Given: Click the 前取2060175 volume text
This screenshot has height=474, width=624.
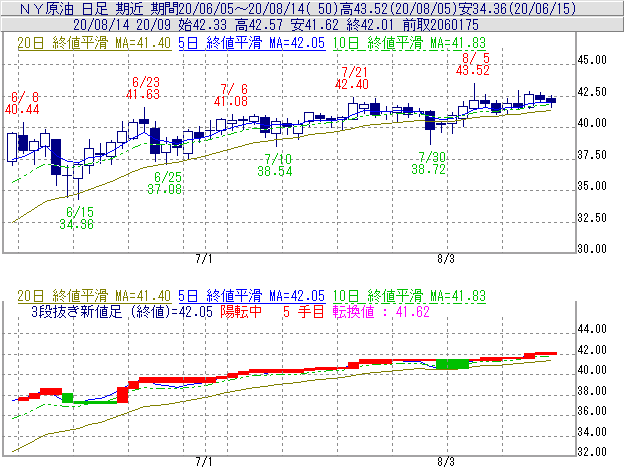Looking at the screenshot, I should (x=441, y=25).
